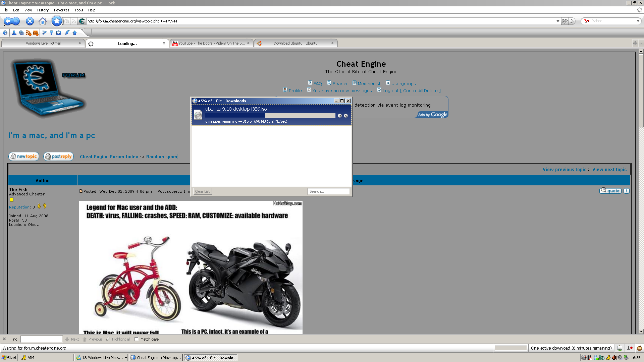Viewport: 644px width, 362px height.
Task: Open the Media Bar icon in Flock toolbar
Action: coord(21,33)
